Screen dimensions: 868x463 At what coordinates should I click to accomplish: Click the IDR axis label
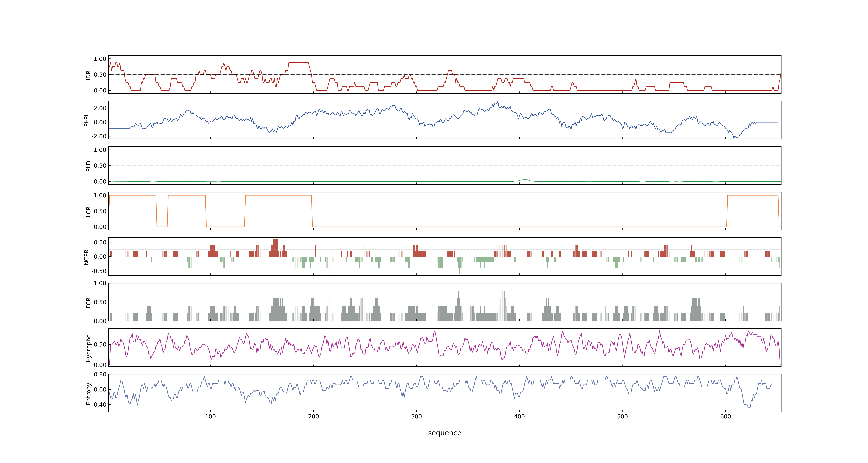click(x=89, y=75)
